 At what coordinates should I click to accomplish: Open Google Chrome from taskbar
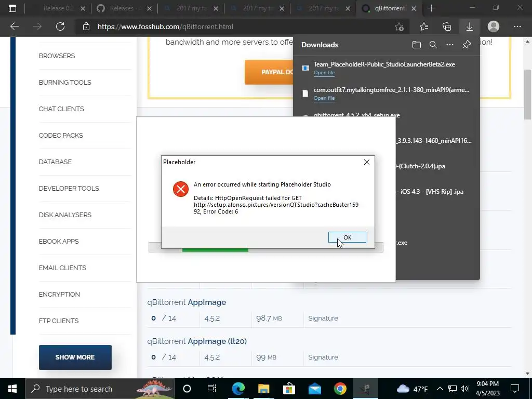point(340,389)
